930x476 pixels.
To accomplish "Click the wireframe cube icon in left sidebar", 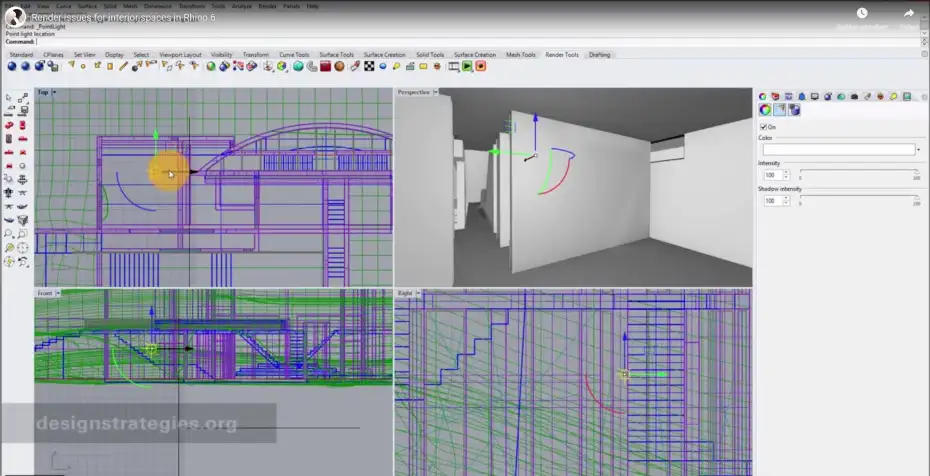I will (x=23, y=221).
